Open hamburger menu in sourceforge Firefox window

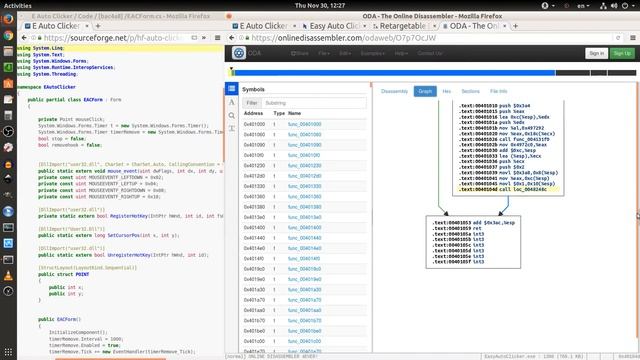pyautogui.click(x=218, y=38)
